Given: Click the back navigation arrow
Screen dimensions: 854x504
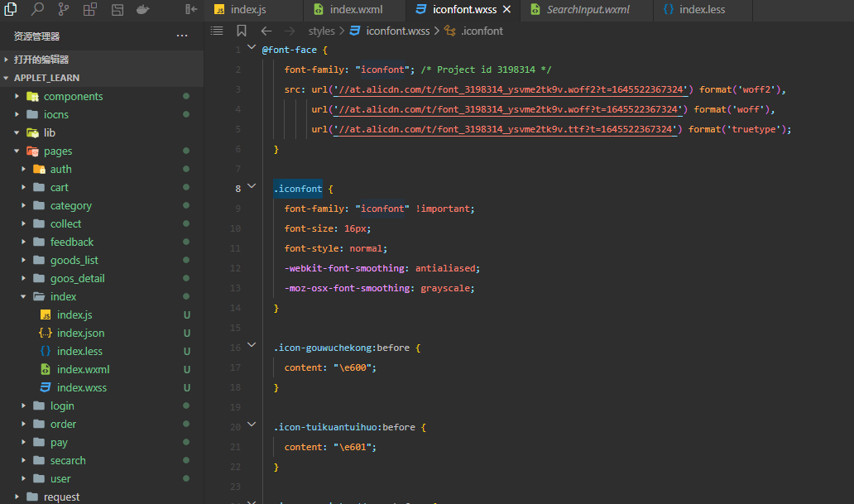Looking at the screenshot, I should pos(266,31).
